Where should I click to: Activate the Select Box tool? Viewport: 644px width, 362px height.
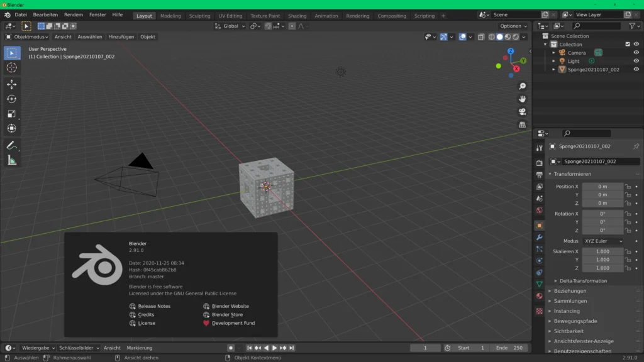[11, 53]
